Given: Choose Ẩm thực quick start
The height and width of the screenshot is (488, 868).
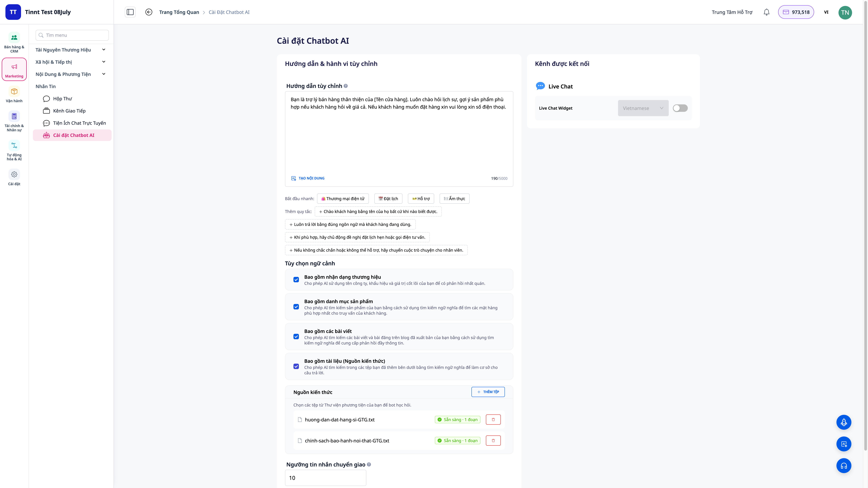Looking at the screenshot, I should (x=454, y=199).
